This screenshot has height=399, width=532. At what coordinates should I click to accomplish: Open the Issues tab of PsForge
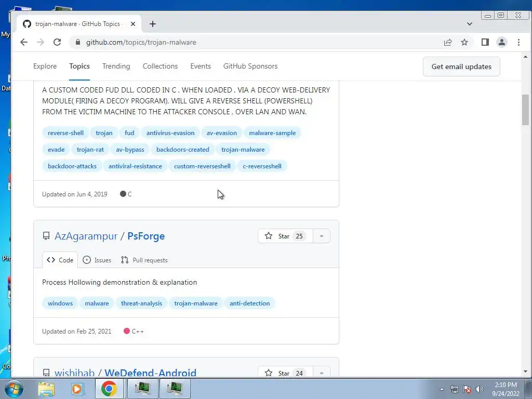coord(97,260)
